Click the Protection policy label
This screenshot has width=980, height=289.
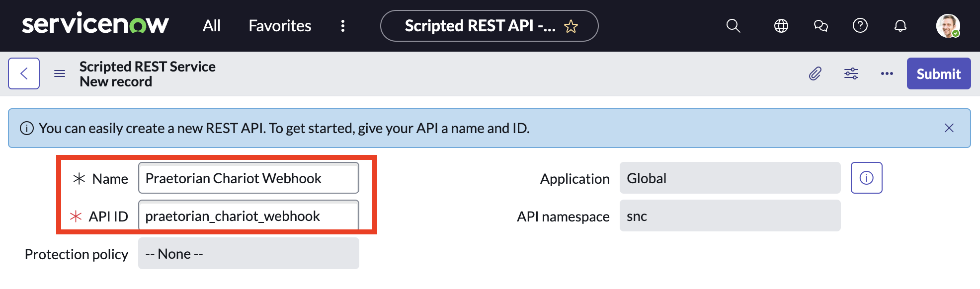coord(77,254)
